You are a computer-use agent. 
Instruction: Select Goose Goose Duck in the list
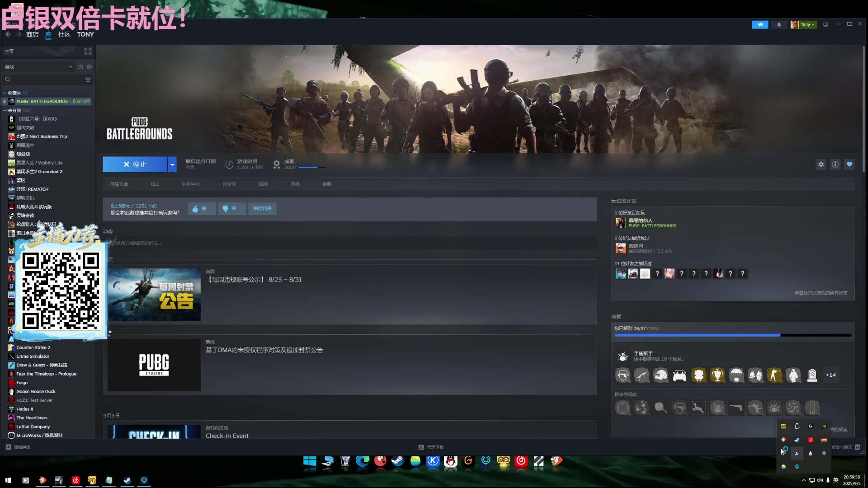36,391
